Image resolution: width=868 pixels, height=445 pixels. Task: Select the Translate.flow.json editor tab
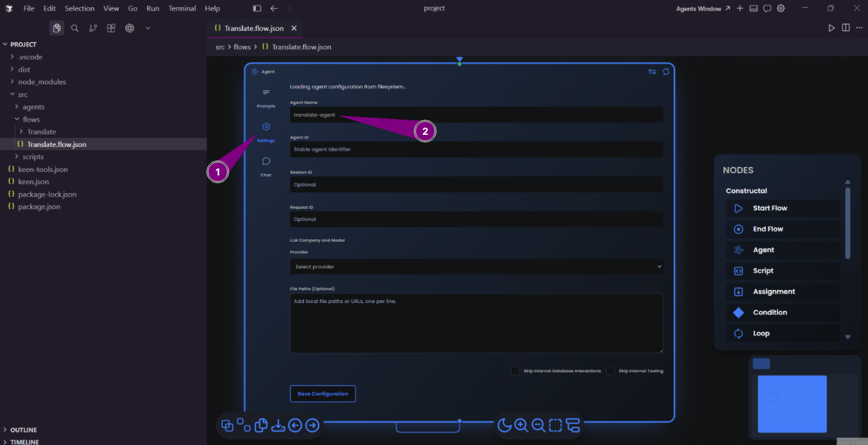pos(254,28)
